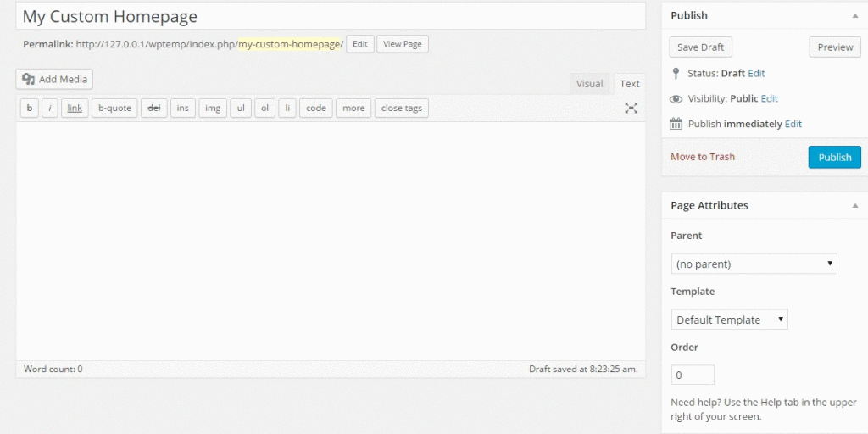Screen dimensions: 868x434
Task: Insert a link with link button
Action: click(x=75, y=108)
